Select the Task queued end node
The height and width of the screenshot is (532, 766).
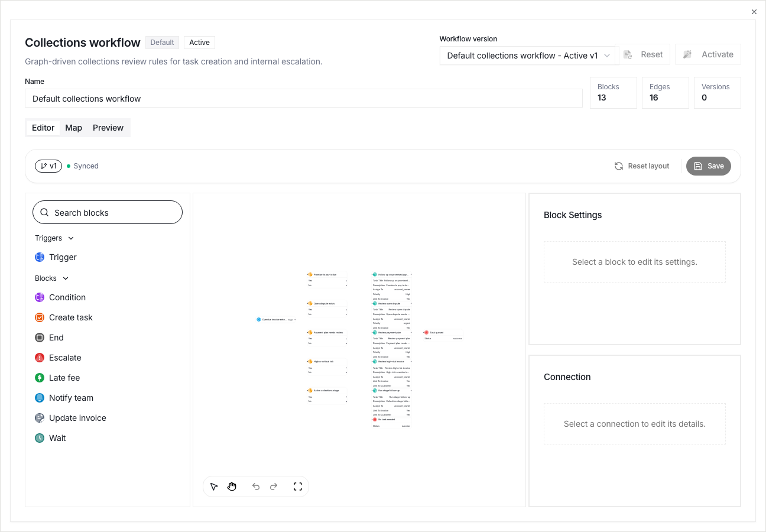tap(443, 336)
